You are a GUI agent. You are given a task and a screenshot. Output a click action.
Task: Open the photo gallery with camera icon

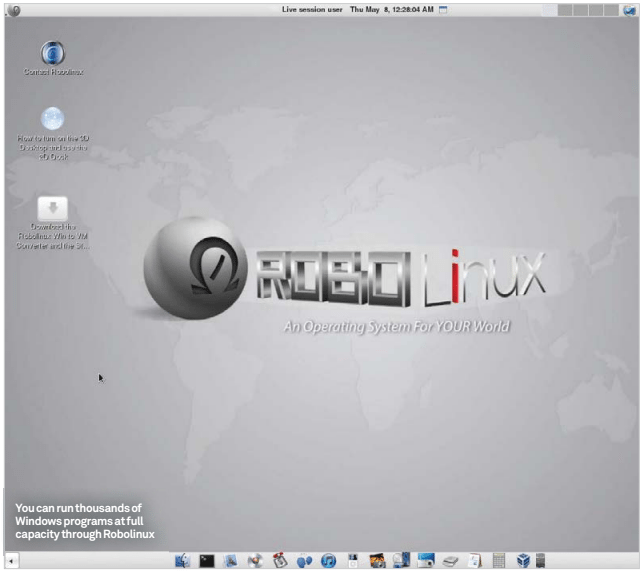(377, 560)
